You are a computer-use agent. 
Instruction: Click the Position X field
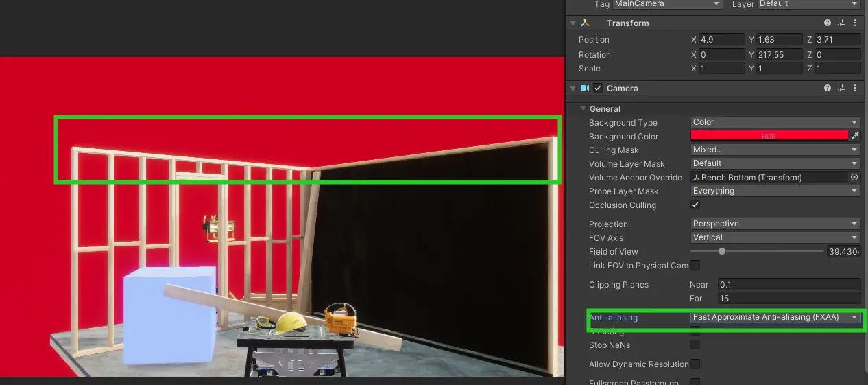(x=722, y=39)
